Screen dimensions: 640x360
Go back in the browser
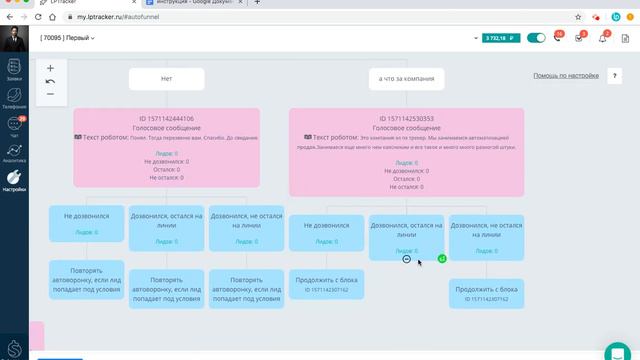[10, 17]
